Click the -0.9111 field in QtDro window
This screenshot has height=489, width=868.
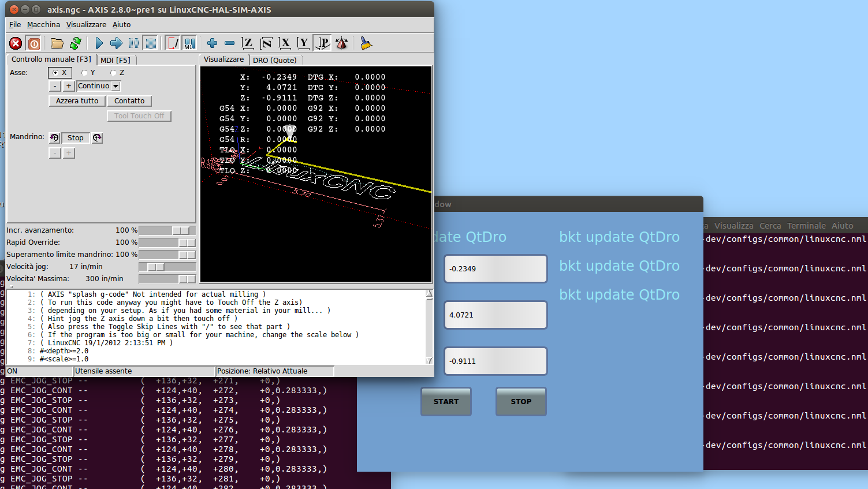click(496, 361)
